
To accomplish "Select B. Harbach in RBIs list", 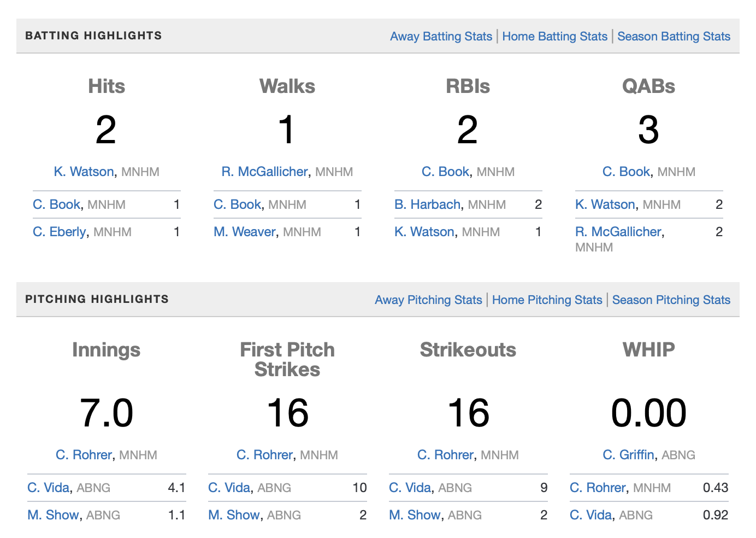I will coord(427,204).
